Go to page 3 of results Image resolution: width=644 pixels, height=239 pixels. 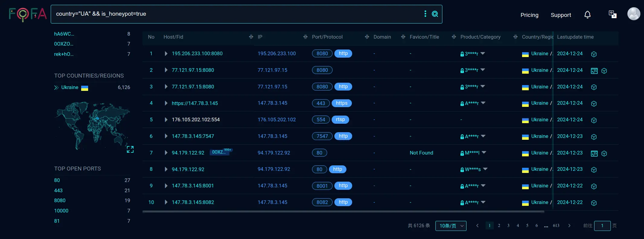(508, 225)
